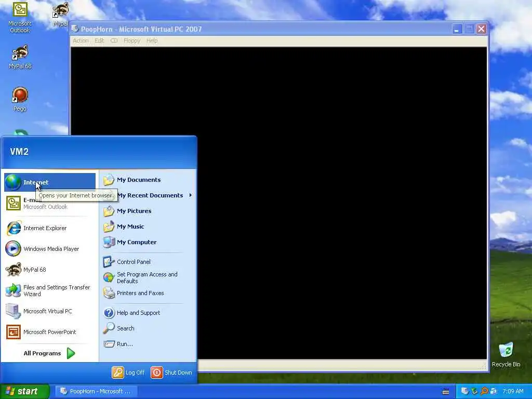Launch Files and Settings Transfer Wizard

50,290
